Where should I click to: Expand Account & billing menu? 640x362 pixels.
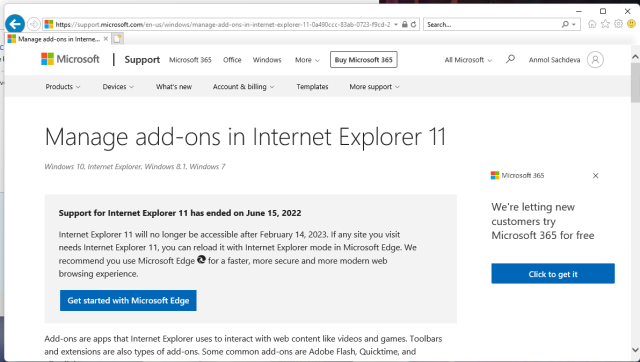pos(243,87)
